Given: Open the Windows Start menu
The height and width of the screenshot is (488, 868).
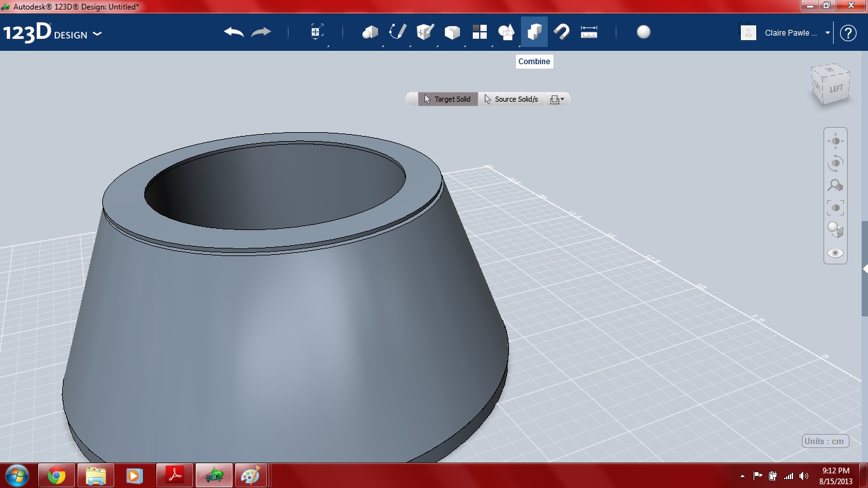Looking at the screenshot, I should (17, 475).
